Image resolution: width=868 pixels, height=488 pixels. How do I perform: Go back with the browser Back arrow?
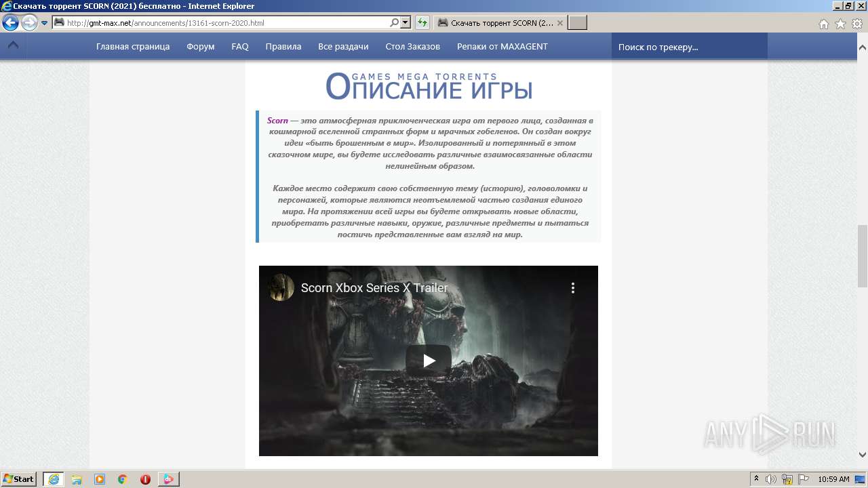[11, 23]
